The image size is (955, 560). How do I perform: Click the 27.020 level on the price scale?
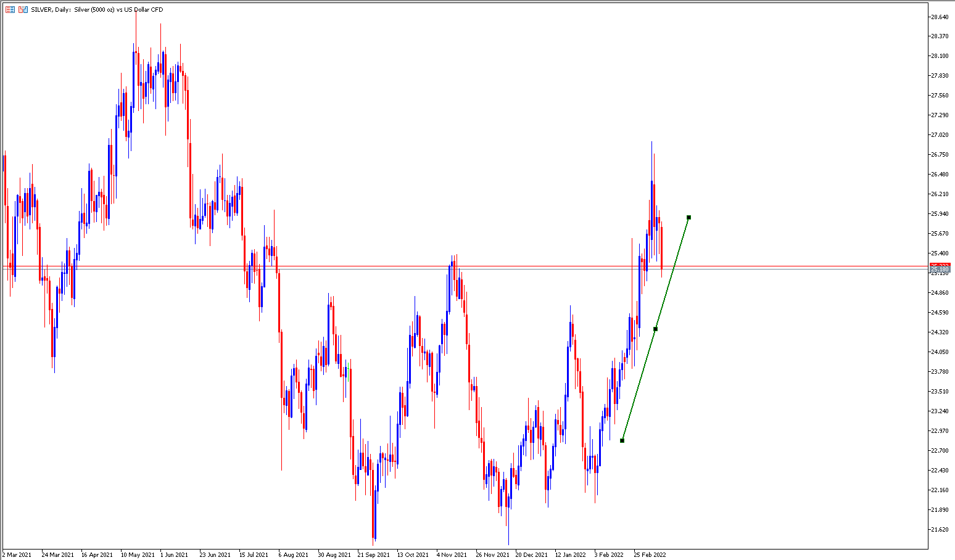click(x=940, y=135)
